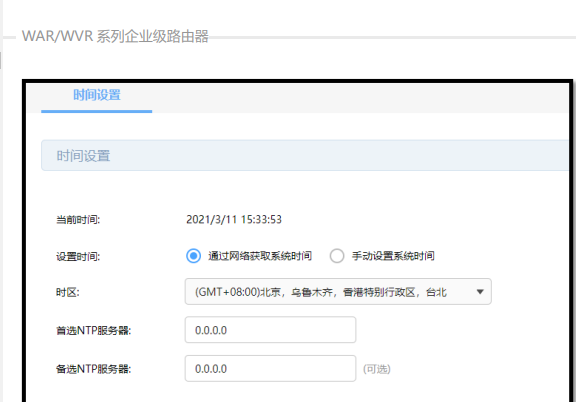The width and height of the screenshot is (576, 402).
Task: Click the 当前时间 label
Action: 78,220
